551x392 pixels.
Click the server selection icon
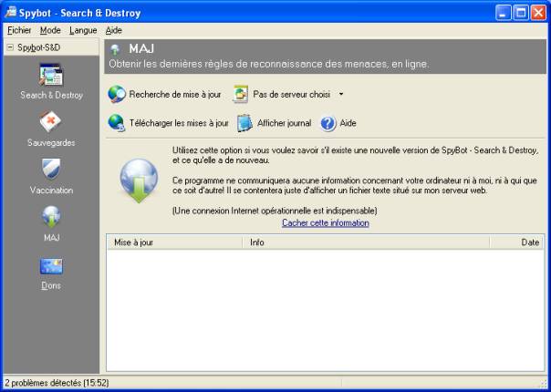241,95
